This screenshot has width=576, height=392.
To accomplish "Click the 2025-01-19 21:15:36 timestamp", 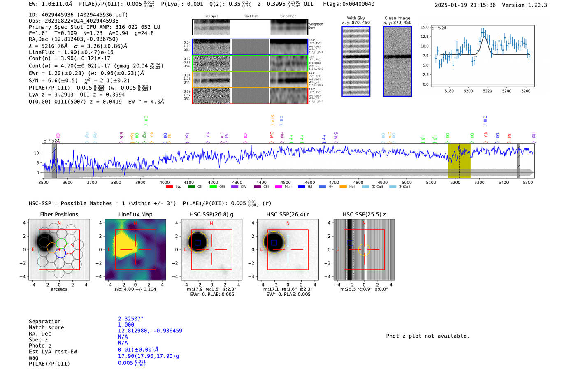I will (x=465, y=5).
